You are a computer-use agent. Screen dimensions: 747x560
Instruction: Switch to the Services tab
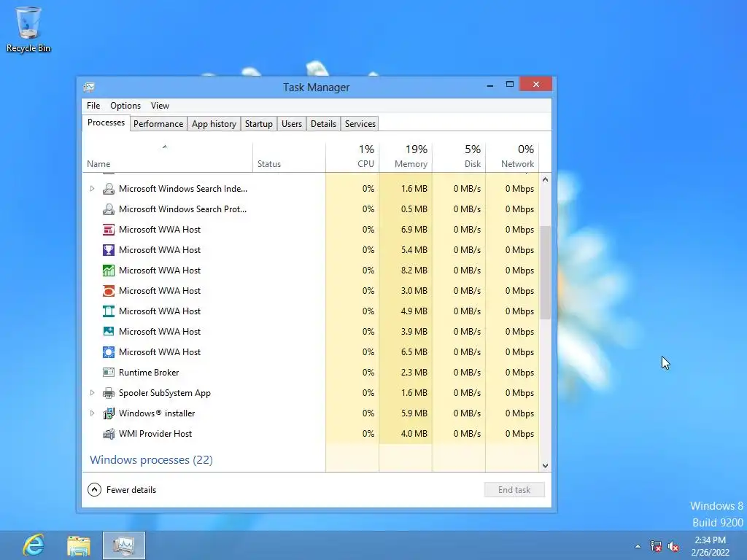pos(360,124)
